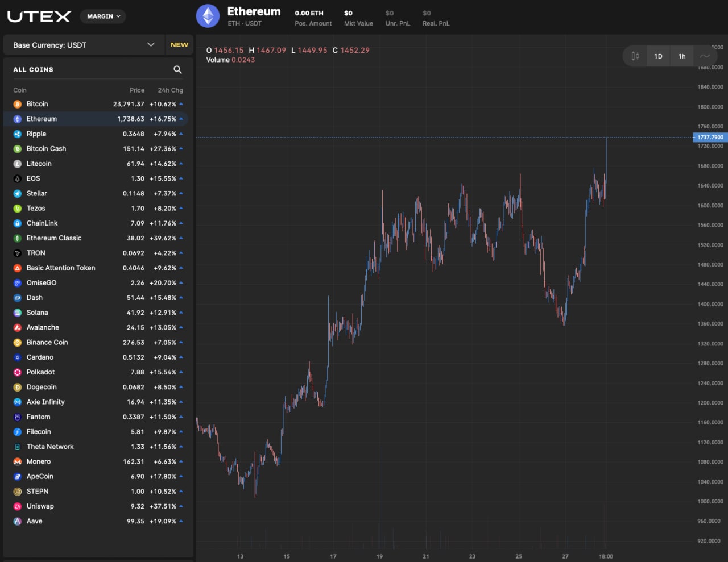Viewport: 728px width, 562px height.
Task: Click the 1737.7900 current price label
Action: [710, 138]
